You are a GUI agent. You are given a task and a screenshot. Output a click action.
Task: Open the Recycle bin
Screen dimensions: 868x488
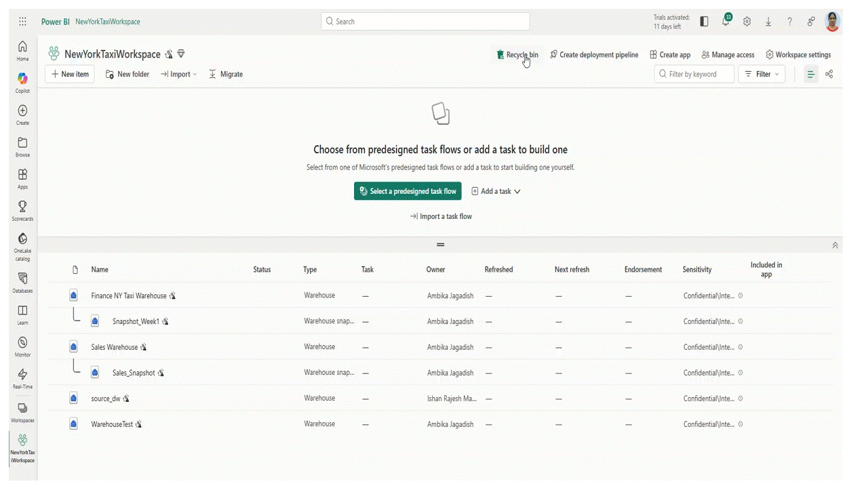click(517, 55)
